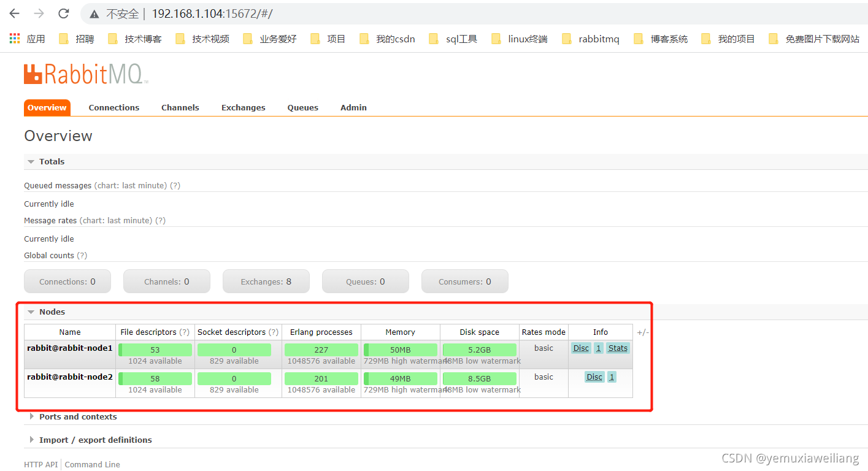Viewport: 868px width, 471px height.
Task: Click the Channels: 0 count button
Action: [167, 281]
